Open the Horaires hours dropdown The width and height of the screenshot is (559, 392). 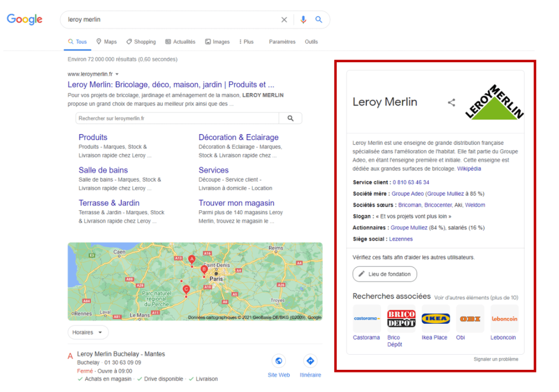pos(88,333)
